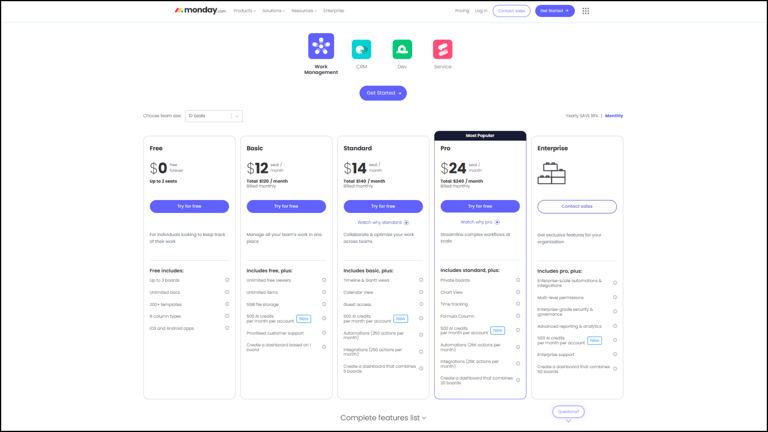768x432 pixels.
Task: Open the Solutions dropdown menu
Action: point(273,11)
